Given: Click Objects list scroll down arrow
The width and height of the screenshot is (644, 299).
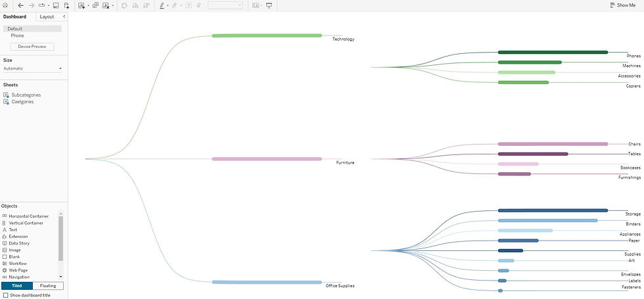Looking at the screenshot, I should coord(61,277).
